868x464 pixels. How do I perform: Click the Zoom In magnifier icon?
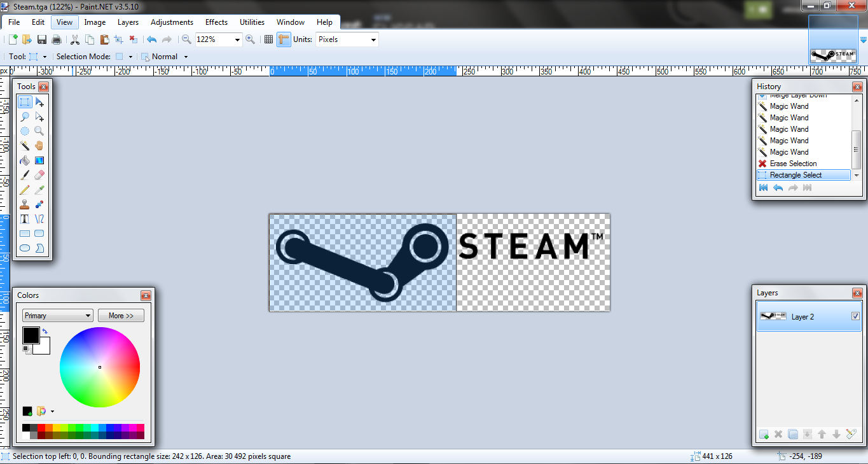[251, 39]
